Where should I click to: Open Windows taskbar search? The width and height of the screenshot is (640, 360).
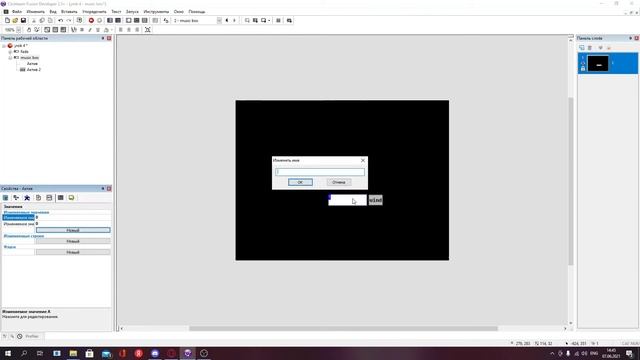(24, 353)
